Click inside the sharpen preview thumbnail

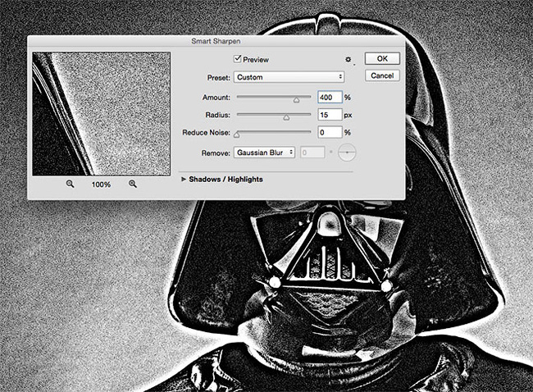click(x=102, y=114)
